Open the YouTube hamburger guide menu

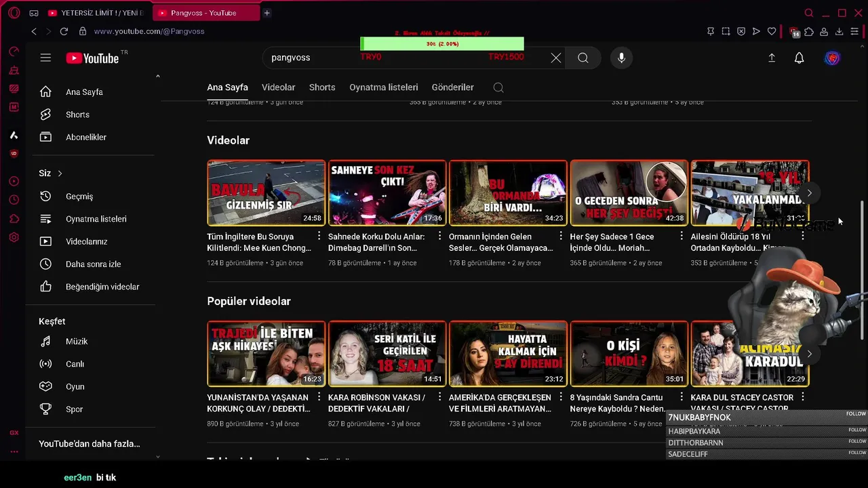45,58
